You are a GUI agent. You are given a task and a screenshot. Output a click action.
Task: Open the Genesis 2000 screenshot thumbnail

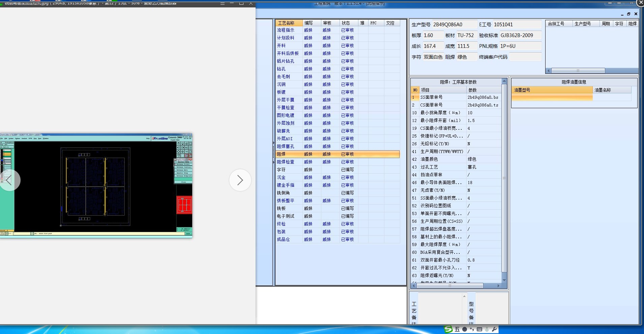click(96, 186)
